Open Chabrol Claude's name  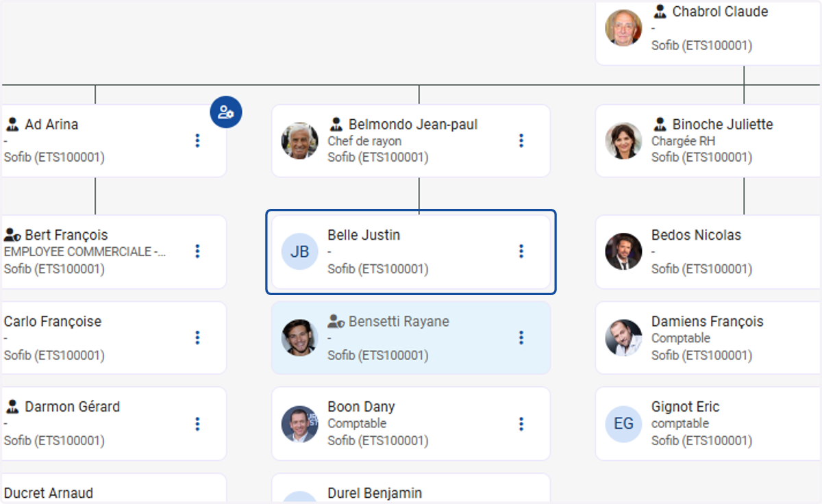pyautogui.click(x=720, y=12)
